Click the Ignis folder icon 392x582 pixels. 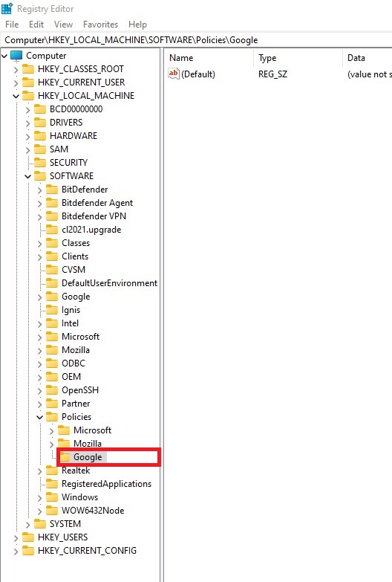52,309
